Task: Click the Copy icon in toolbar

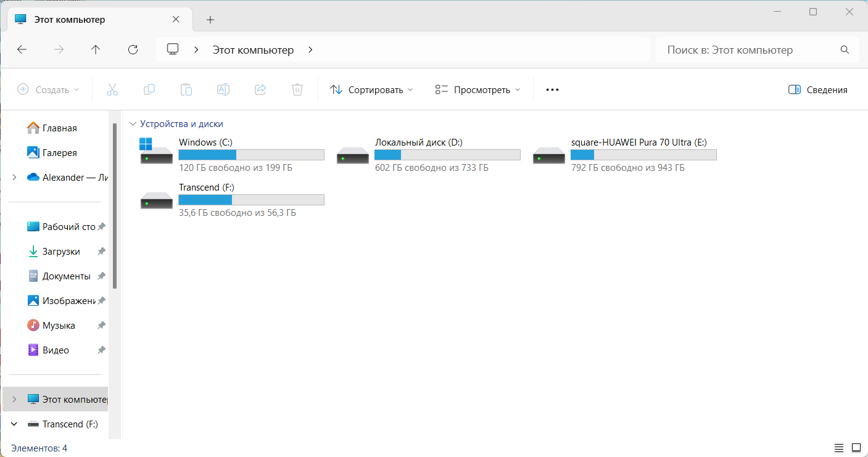Action: [149, 89]
